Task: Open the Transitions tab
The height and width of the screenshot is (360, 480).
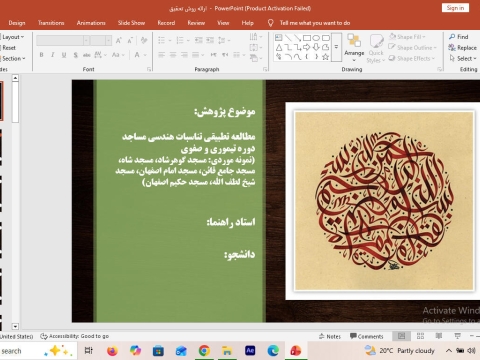Action: [51, 23]
